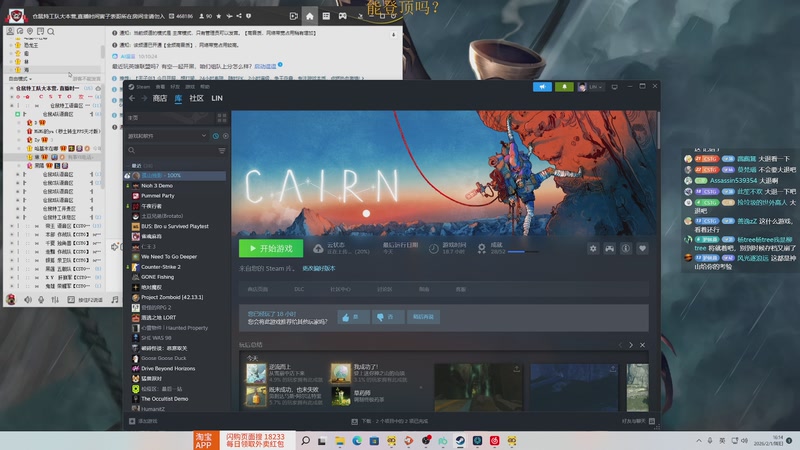The image size is (800, 450).
Task: Open Steam notifications bell button
Action: point(564,87)
